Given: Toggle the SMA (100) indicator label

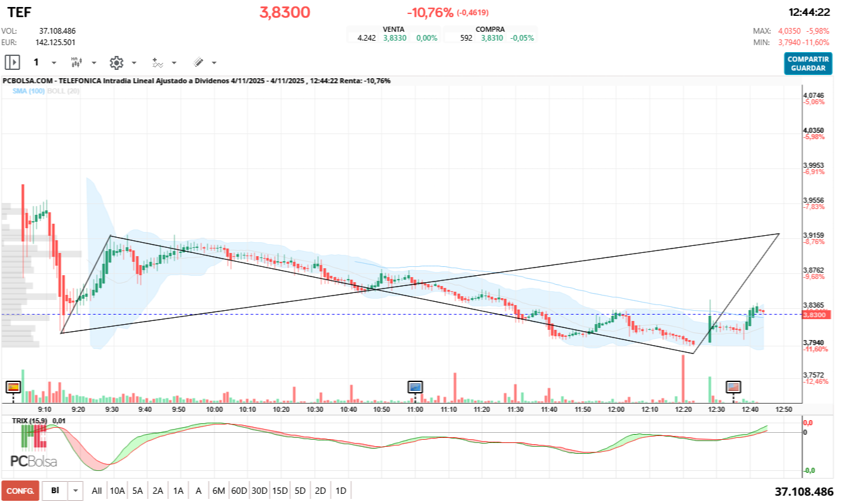Looking at the screenshot, I should pos(28,92).
